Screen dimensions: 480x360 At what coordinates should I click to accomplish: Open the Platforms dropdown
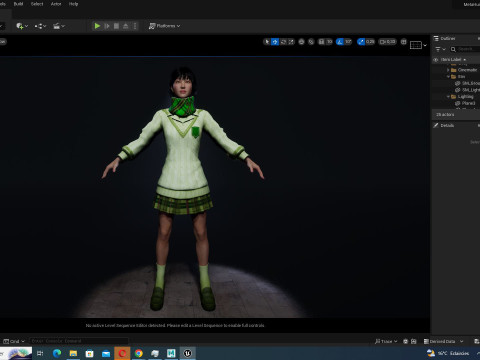click(164, 26)
